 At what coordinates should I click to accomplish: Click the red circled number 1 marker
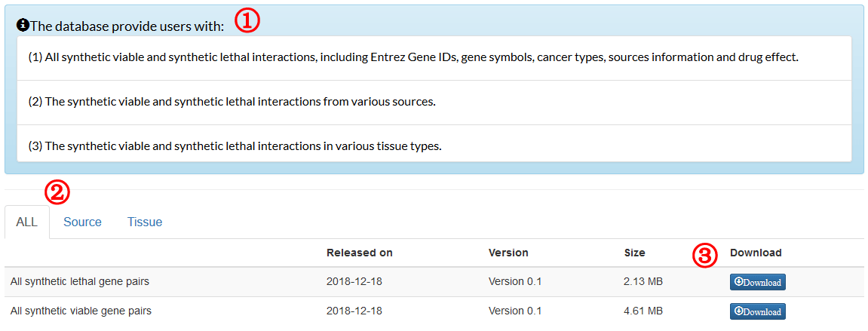point(247,21)
